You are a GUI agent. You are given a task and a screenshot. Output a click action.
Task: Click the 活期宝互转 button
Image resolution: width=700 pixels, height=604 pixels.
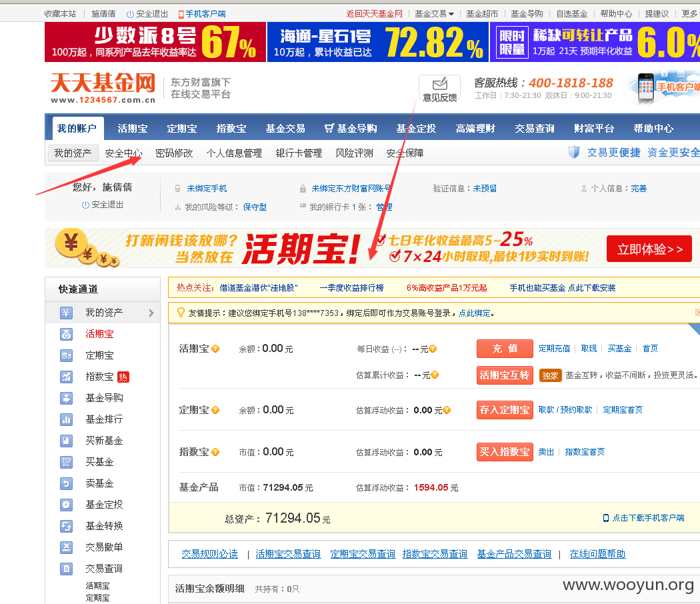505,375
